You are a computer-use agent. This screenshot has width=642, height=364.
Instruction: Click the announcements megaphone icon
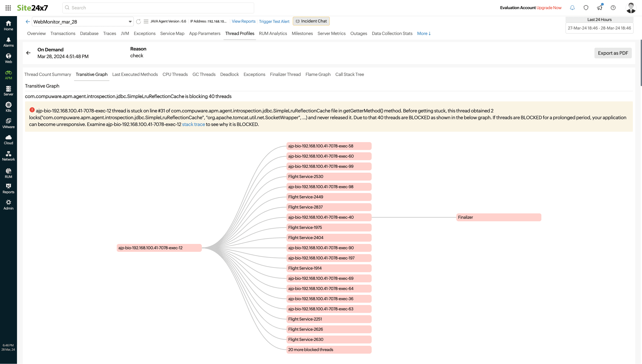coord(600,8)
